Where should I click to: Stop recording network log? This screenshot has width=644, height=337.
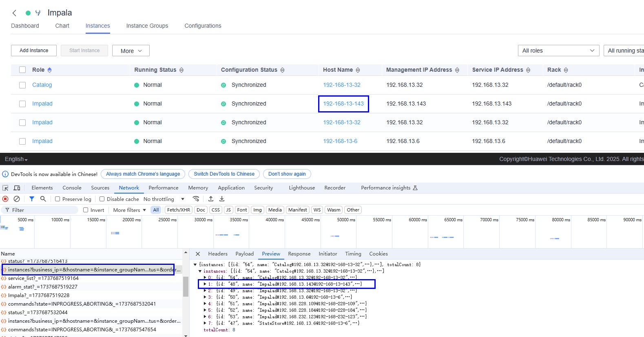tap(5, 199)
